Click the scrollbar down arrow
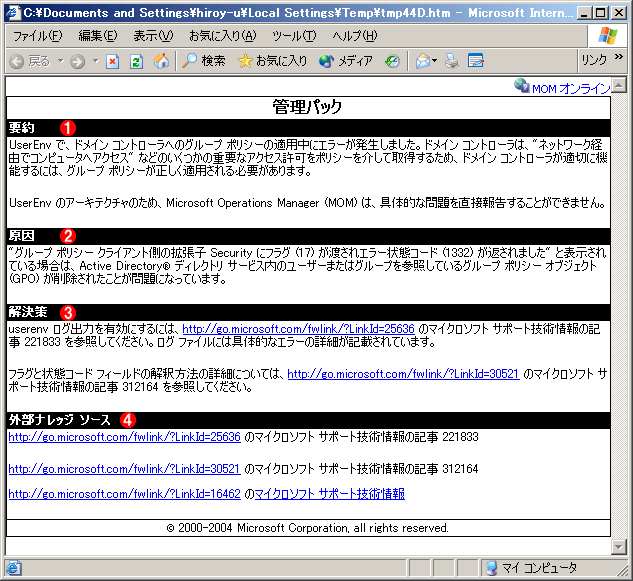The image size is (633, 581). pyautogui.click(x=618, y=547)
